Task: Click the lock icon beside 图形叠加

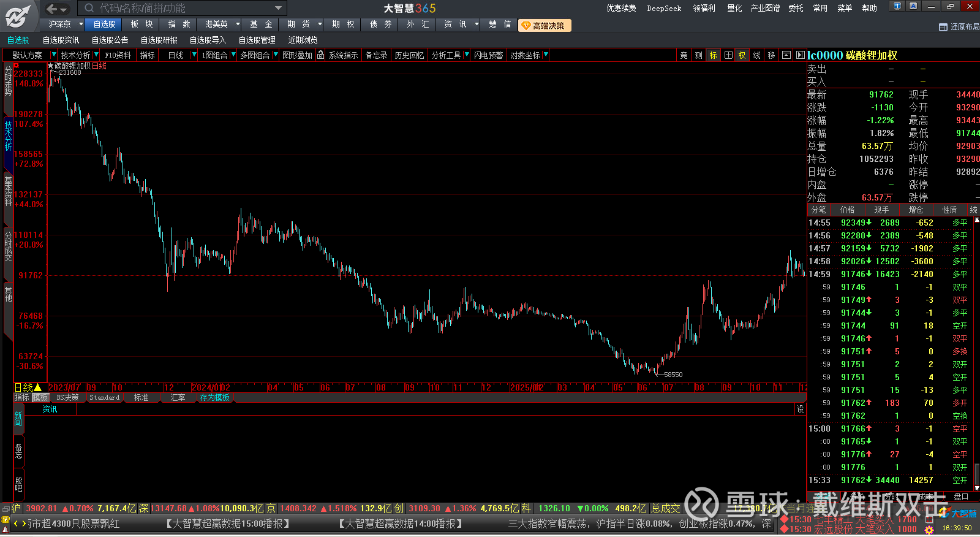Action: [x=320, y=55]
